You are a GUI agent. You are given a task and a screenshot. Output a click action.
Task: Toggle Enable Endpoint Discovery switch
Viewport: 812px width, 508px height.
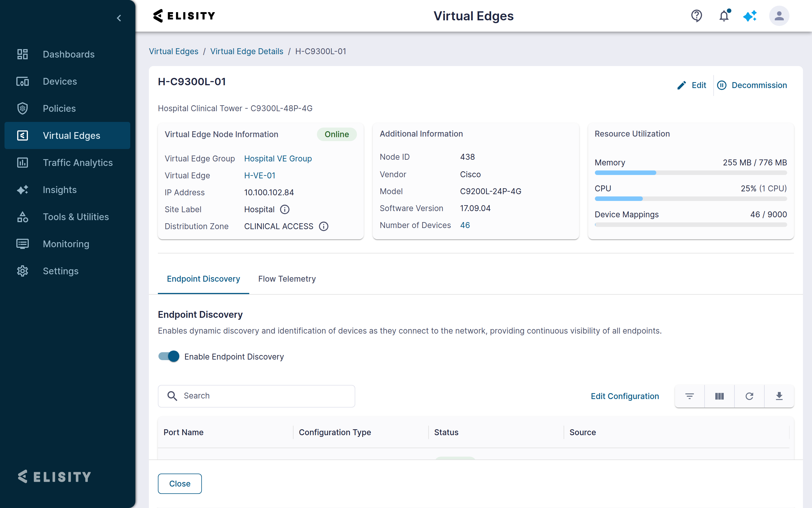pyautogui.click(x=169, y=356)
